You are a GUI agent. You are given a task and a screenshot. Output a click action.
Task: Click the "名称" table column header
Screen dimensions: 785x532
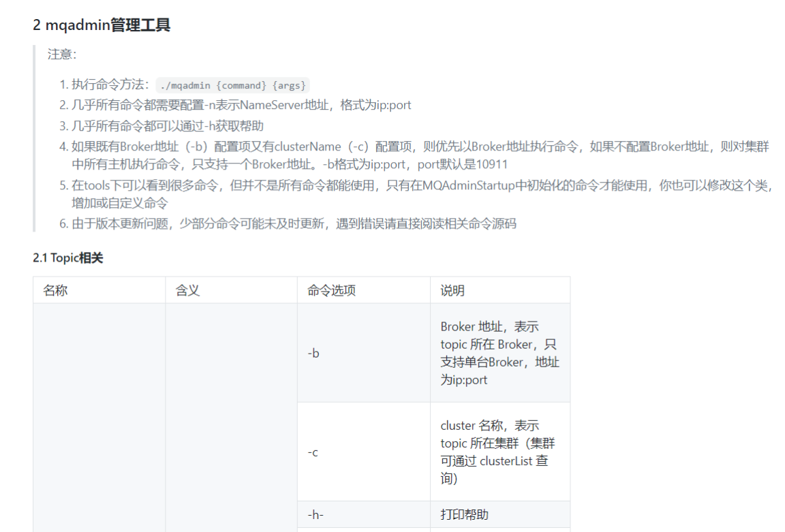click(x=55, y=290)
